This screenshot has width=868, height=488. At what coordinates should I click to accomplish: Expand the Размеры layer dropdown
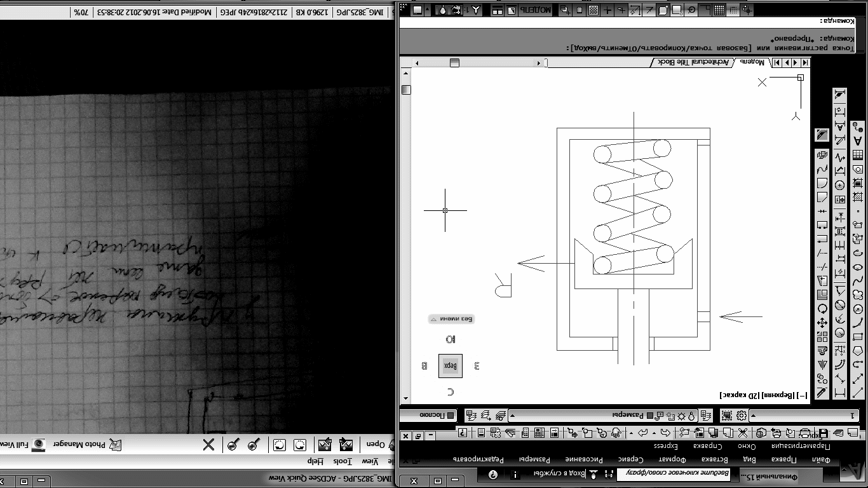point(513,416)
